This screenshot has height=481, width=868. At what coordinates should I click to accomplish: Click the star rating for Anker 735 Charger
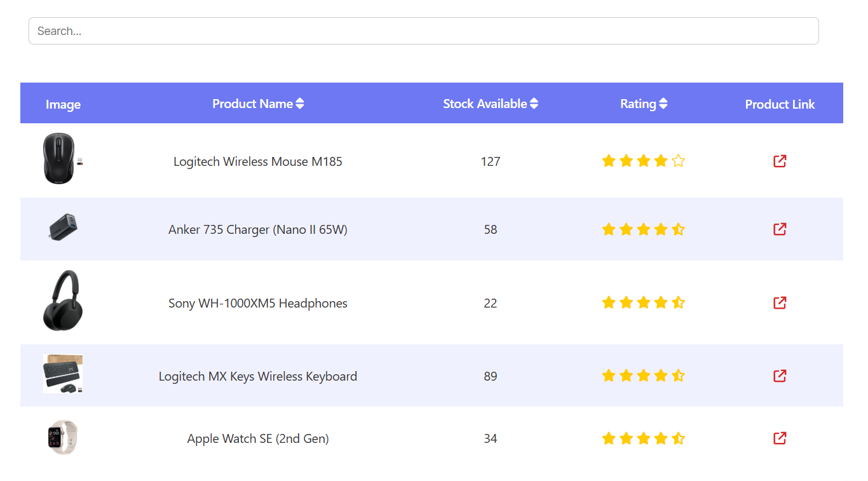coord(643,229)
